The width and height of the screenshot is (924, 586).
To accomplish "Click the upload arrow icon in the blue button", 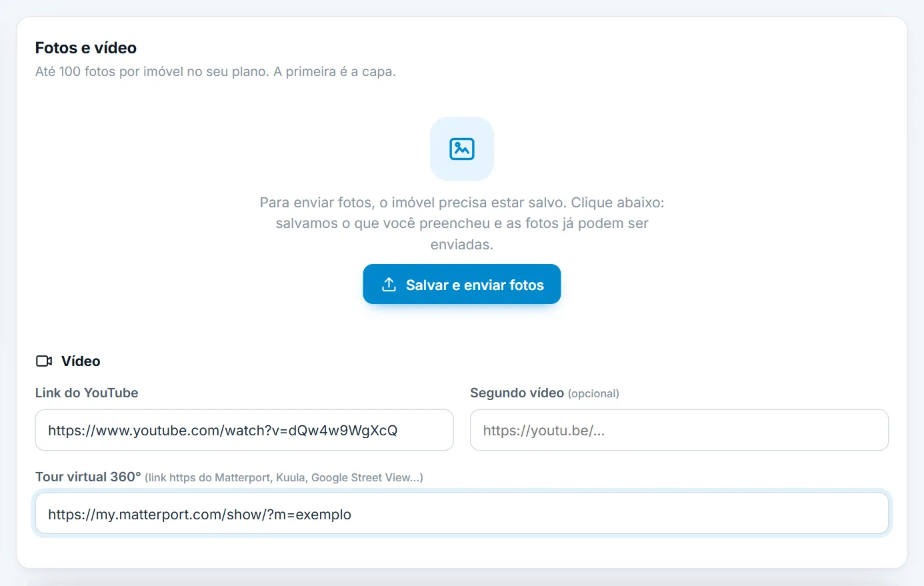I will [389, 285].
